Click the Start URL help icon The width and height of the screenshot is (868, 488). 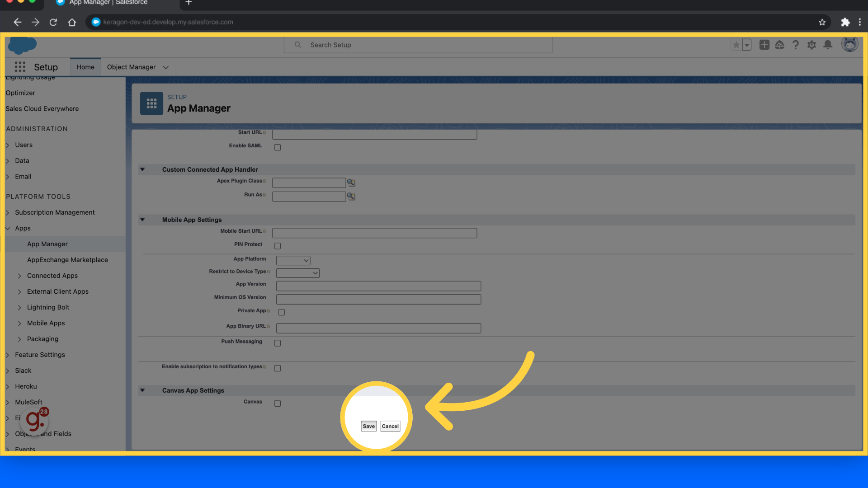click(264, 132)
